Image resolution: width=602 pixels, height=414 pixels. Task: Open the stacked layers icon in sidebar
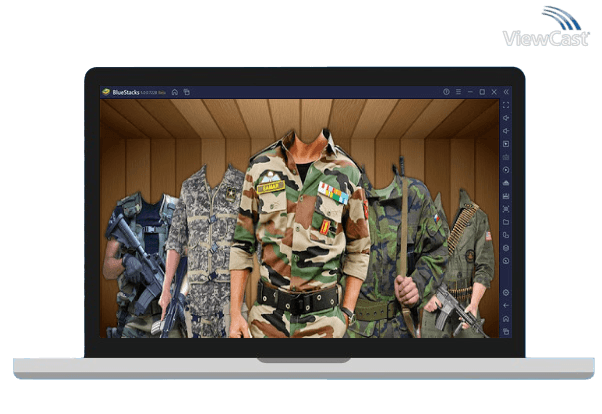coord(506,248)
